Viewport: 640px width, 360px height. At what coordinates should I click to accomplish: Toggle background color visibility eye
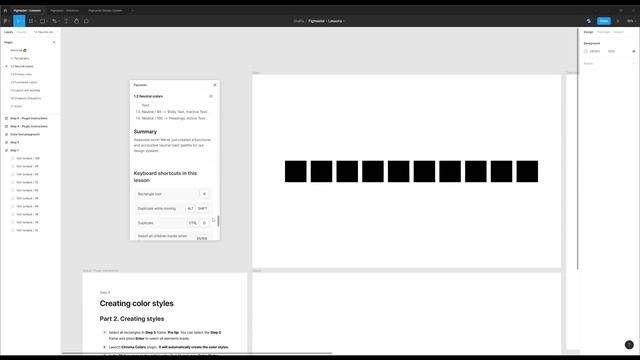633,51
